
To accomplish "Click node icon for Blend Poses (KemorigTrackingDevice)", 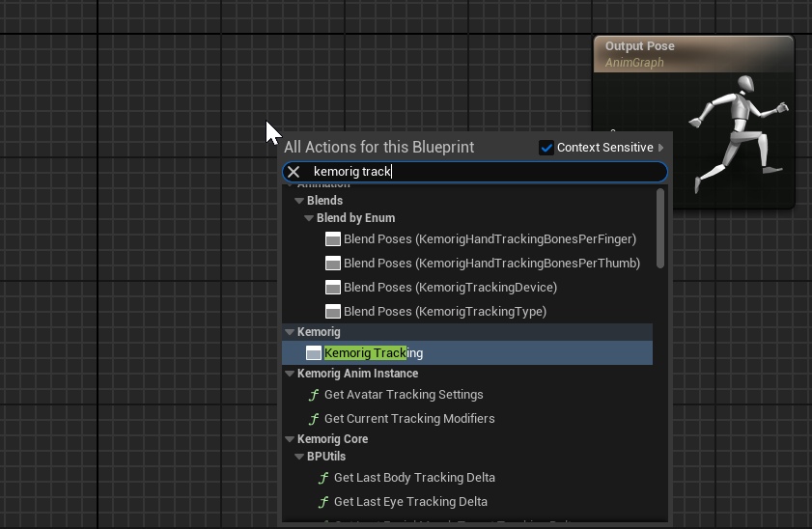I will click(x=333, y=288).
